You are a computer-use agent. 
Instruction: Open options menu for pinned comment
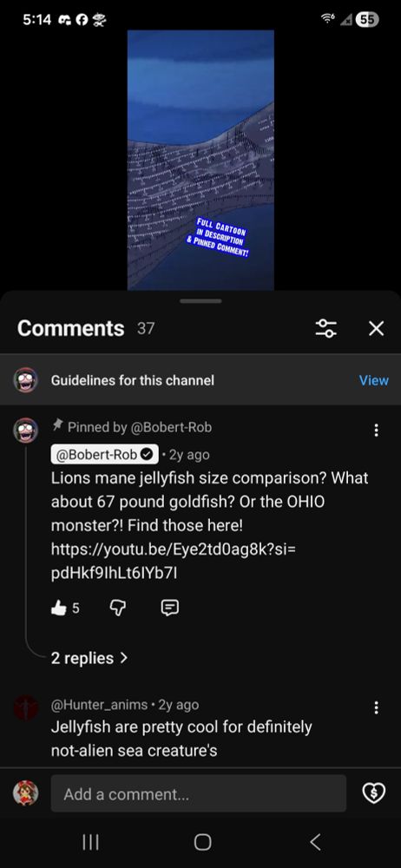click(x=376, y=431)
